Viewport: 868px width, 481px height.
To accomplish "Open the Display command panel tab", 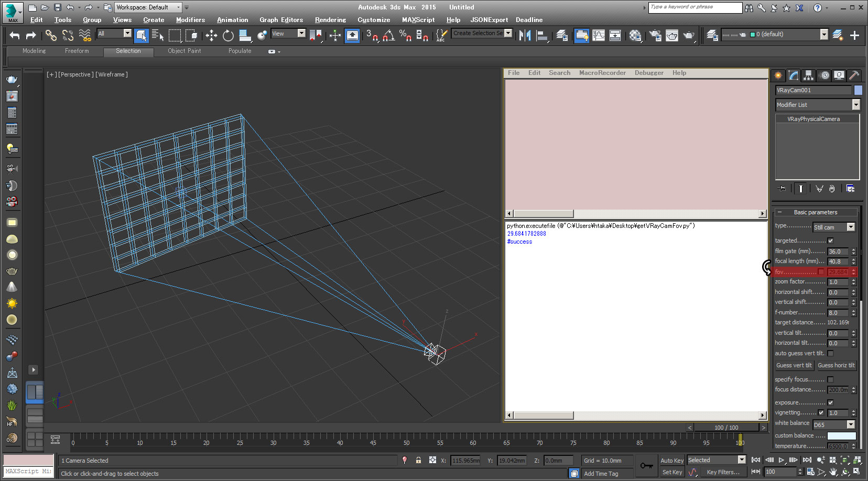I will tap(839, 75).
